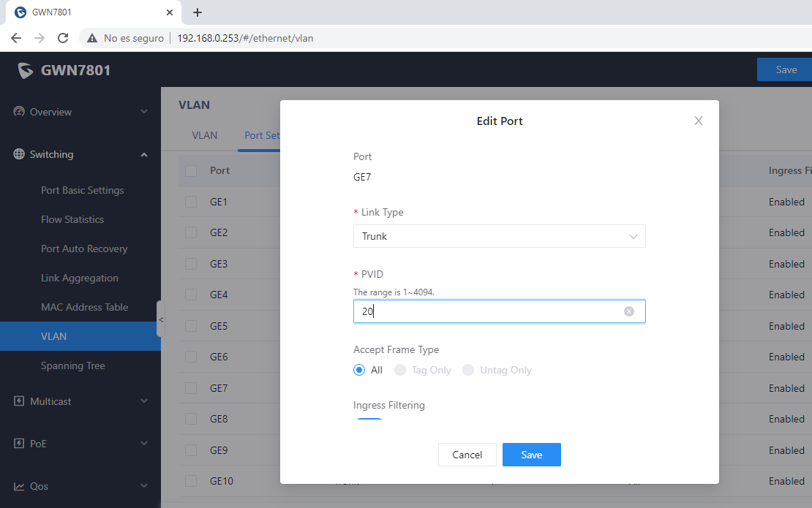Screen dimensions: 812x508
Task: Click the PoE power icon
Action: (19, 444)
